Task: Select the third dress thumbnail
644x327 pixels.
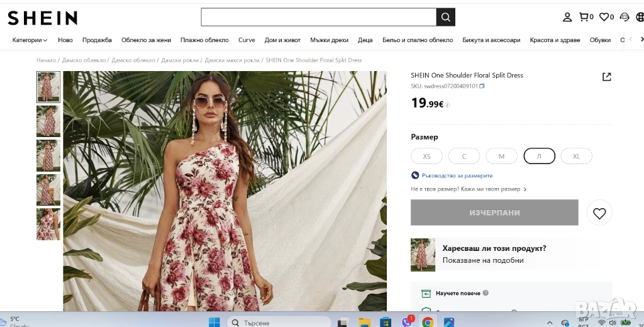Action: point(48,155)
